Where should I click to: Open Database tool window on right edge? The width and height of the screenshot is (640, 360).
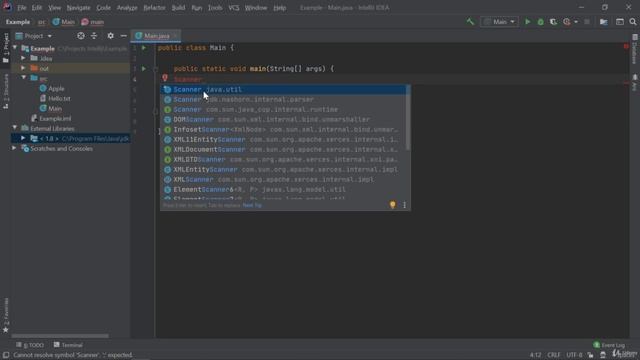(x=635, y=49)
